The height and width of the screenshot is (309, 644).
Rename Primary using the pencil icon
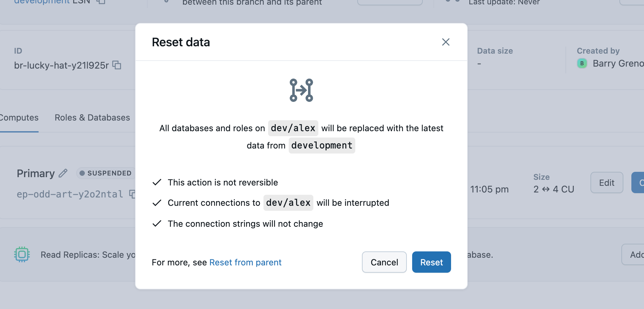[63, 173]
